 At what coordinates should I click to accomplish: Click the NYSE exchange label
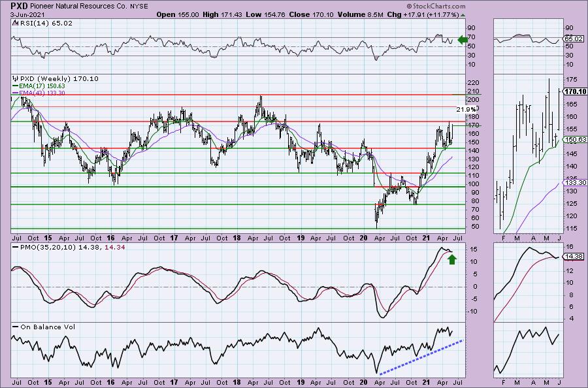click(138, 7)
